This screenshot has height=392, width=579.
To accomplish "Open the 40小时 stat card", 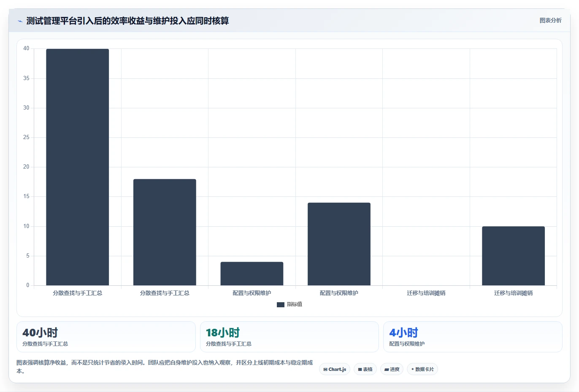I will 106,337.
